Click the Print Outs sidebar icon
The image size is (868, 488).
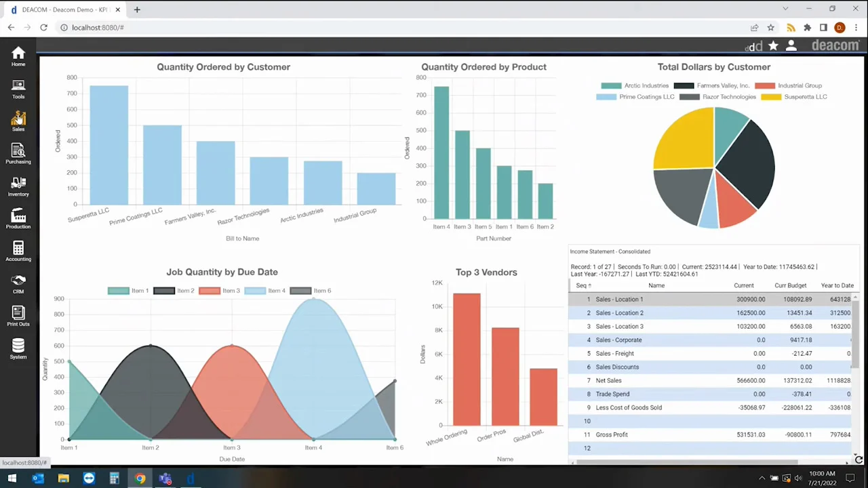click(18, 316)
